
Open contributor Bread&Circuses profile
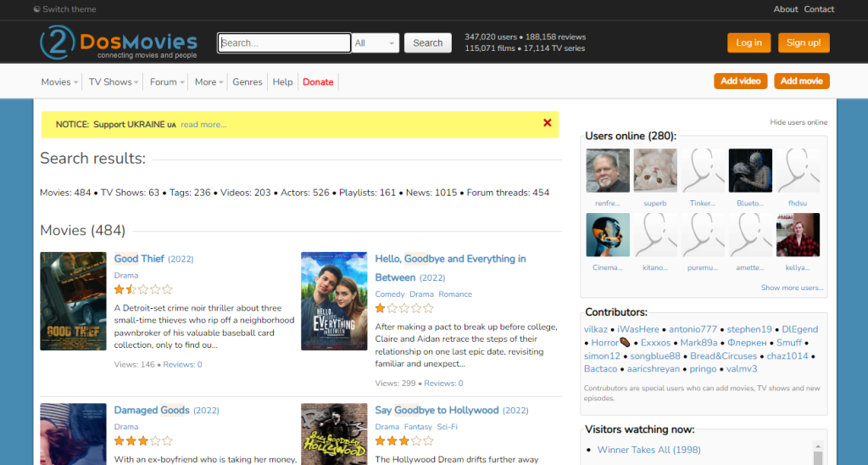(724, 356)
